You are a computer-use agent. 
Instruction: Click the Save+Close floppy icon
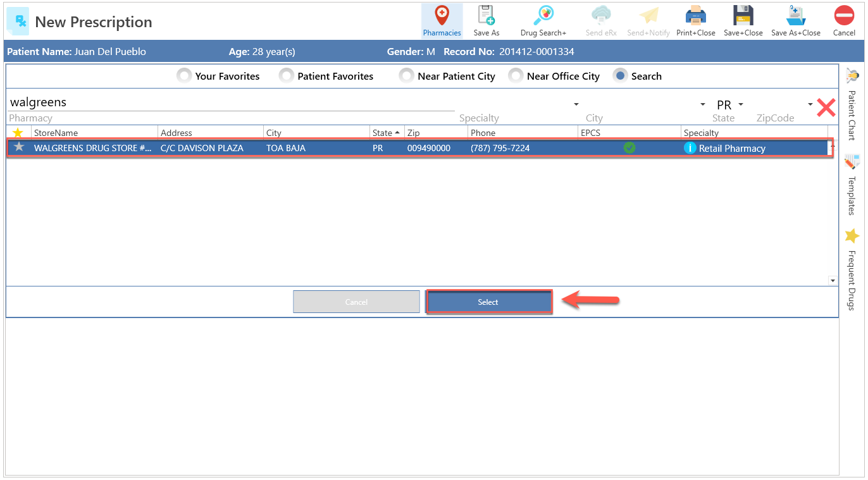743,16
